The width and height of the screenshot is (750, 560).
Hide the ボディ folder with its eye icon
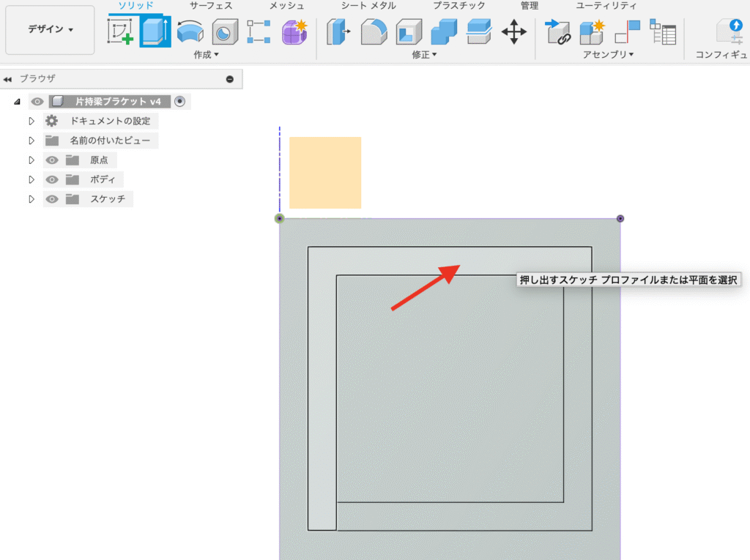tap(52, 180)
